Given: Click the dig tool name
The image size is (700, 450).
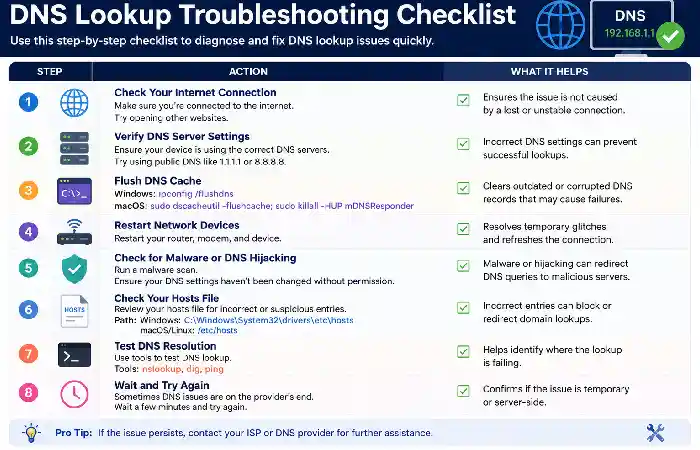Looking at the screenshot, I should [193, 369].
